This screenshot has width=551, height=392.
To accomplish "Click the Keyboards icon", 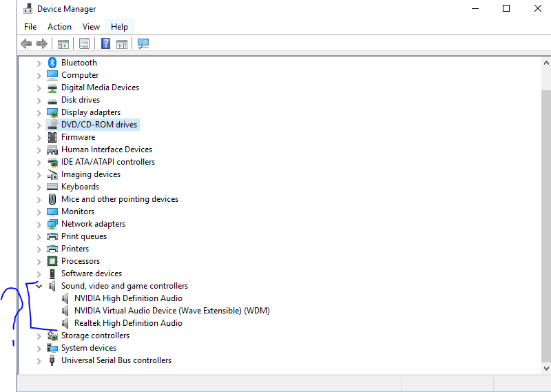I will (x=52, y=187).
